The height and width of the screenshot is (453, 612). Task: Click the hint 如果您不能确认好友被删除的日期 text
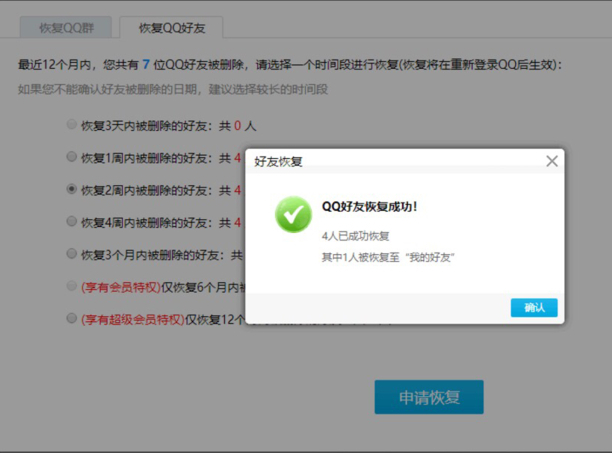point(173,89)
